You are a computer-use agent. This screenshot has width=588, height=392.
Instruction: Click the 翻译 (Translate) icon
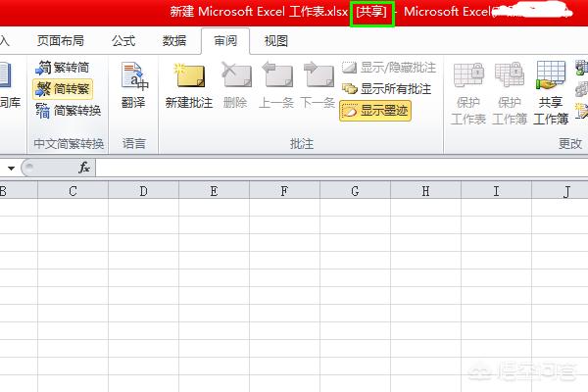click(x=133, y=83)
